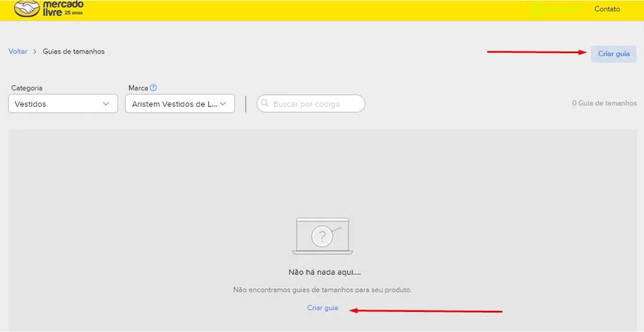
Task: Click the Não há nada aqui heading
Action: (x=325, y=272)
